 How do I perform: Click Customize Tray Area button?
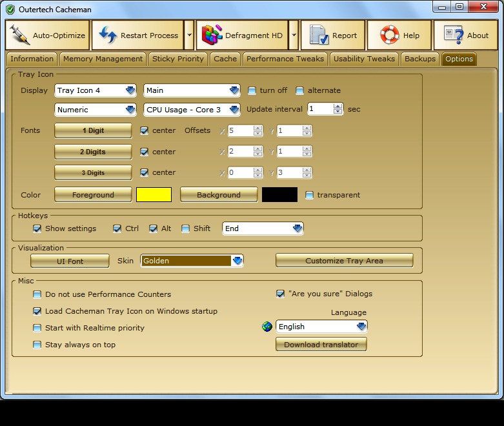[x=344, y=260]
